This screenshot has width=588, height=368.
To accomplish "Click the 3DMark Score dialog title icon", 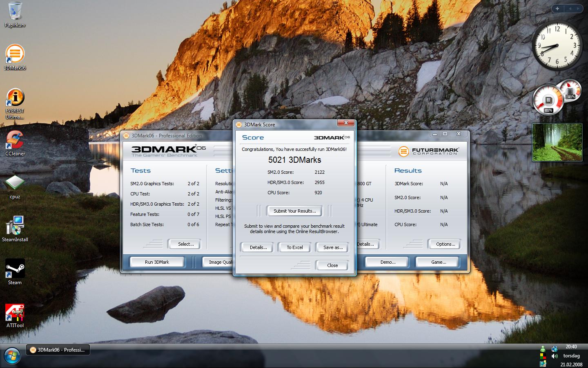I will [239, 124].
